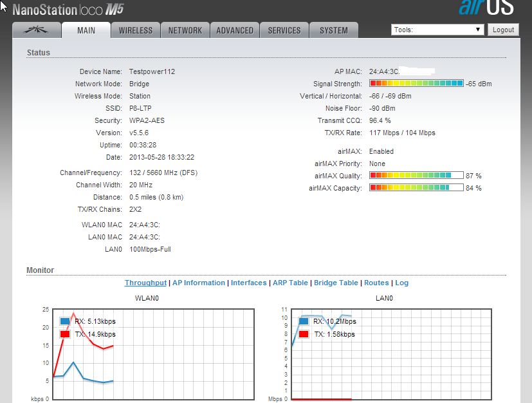Click the Uptime value 00:38:28

point(143,145)
